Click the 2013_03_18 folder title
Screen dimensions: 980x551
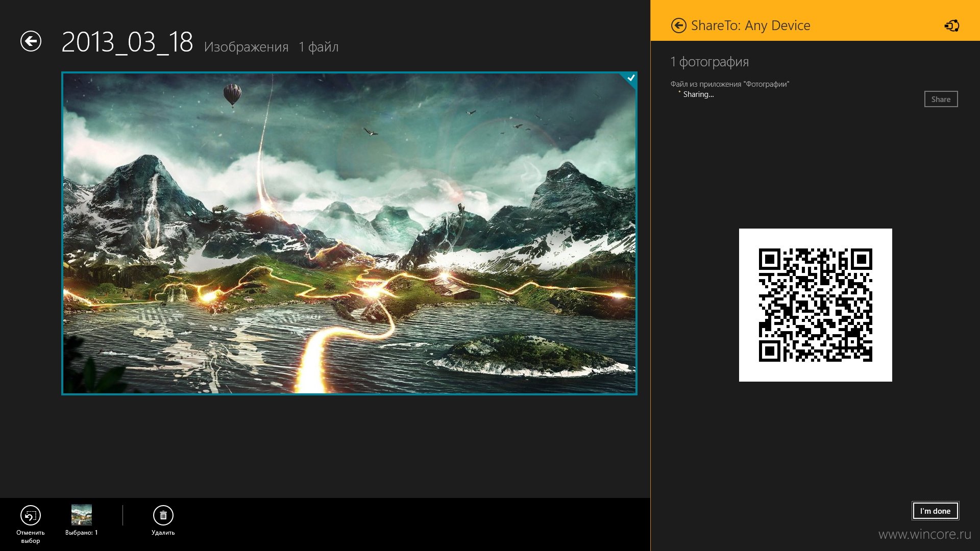[x=127, y=42]
